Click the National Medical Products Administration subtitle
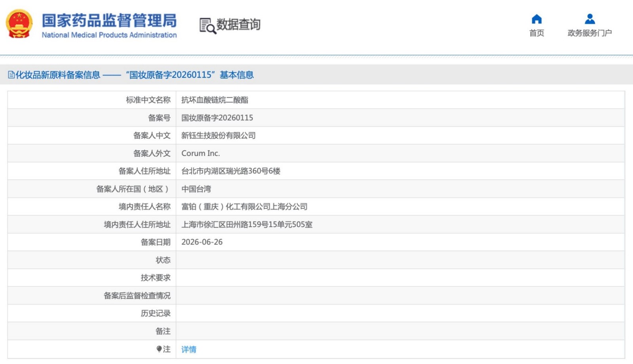The width and height of the screenshot is (633, 364). (109, 35)
